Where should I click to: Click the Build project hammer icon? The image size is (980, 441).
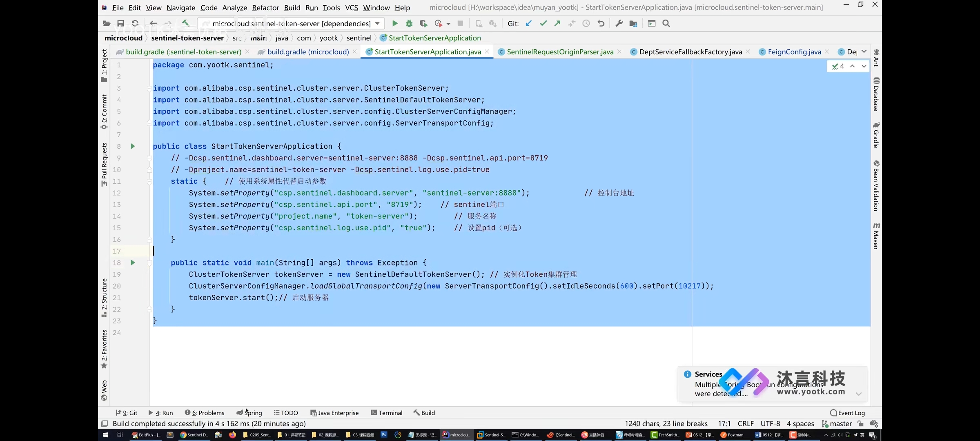pos(185,23)
